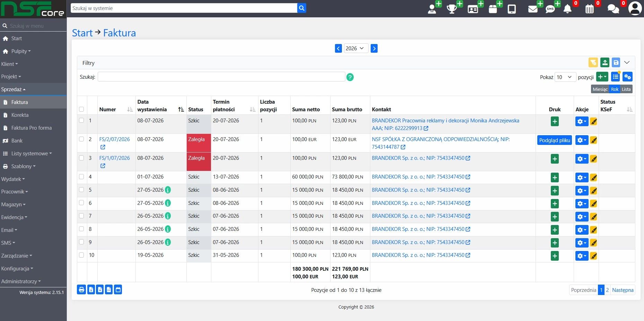Expand the Filtry panel chevron
This screenshot has width=644, height=321.
[627, 62]
